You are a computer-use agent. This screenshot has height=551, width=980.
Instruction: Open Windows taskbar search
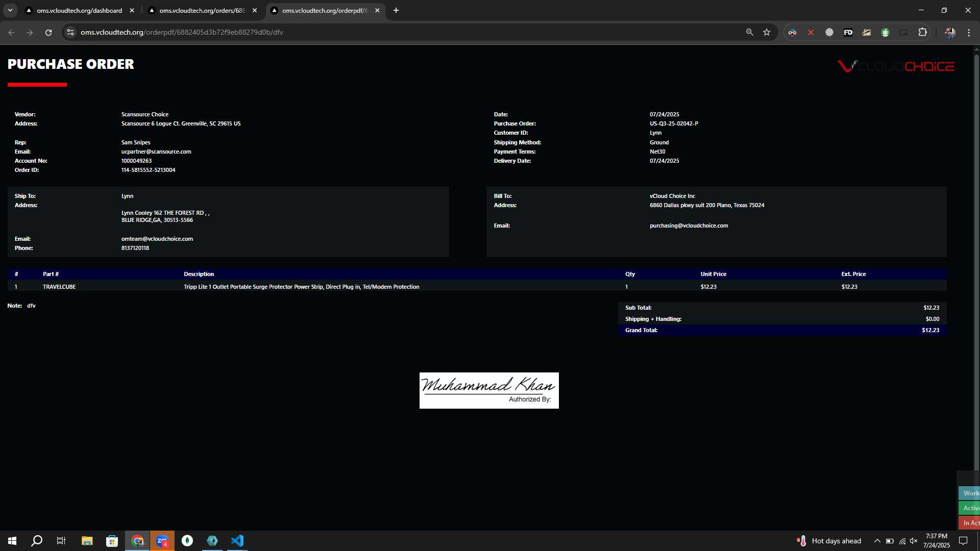37,541
